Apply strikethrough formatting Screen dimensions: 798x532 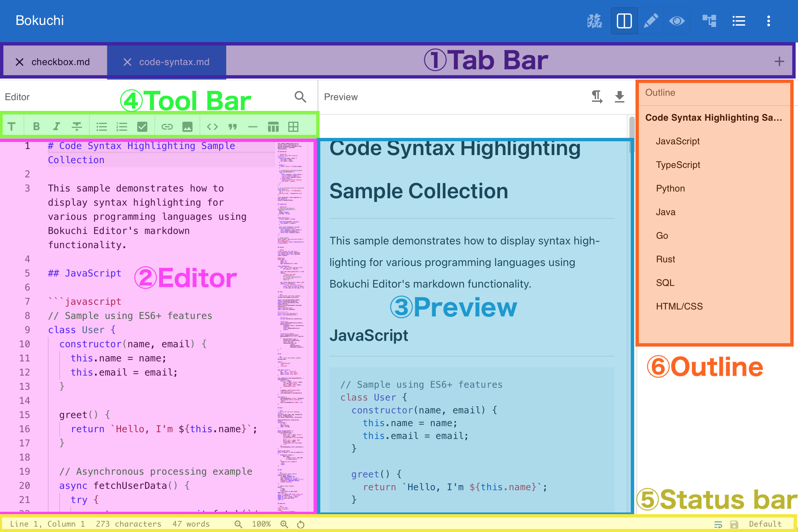coord(77,126)
